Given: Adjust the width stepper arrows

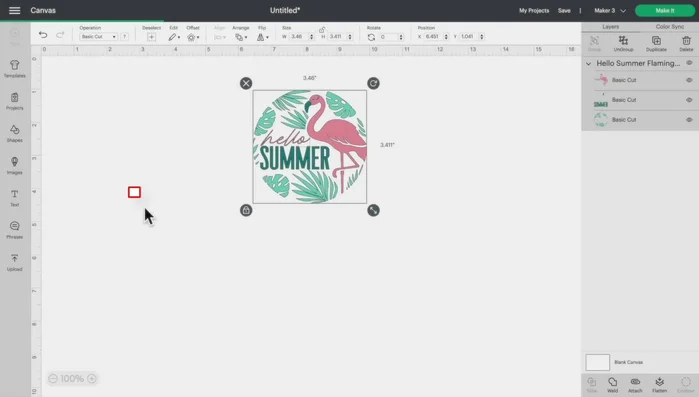Looking at the screenshot, I should point(311,37).
